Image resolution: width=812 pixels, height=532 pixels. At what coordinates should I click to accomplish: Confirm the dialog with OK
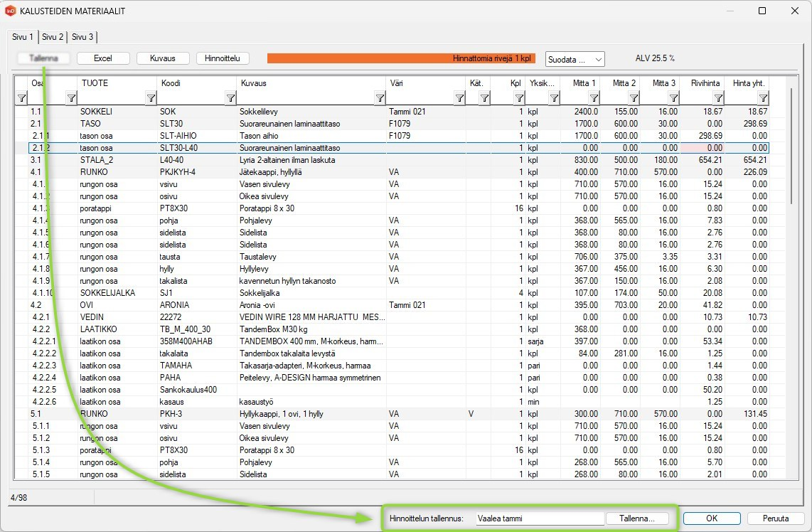click(712, 518)
